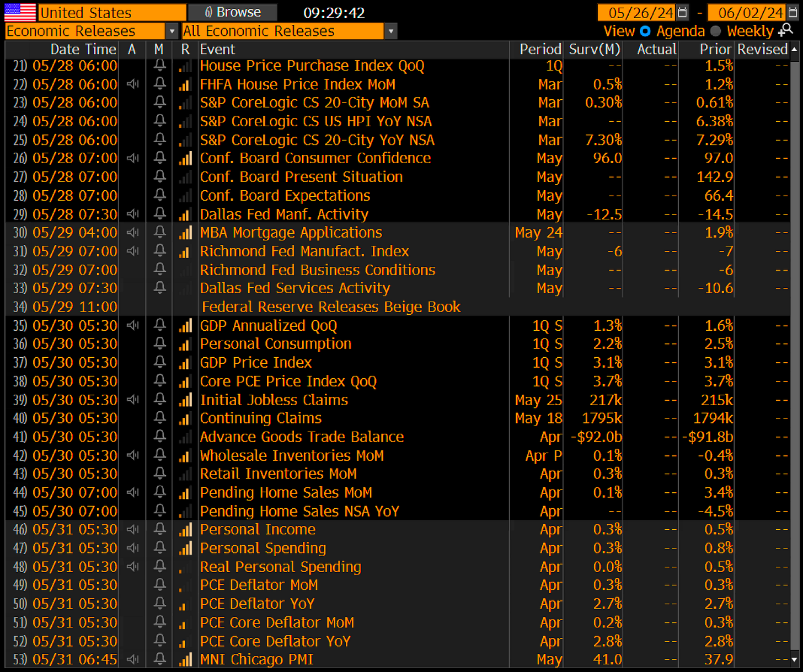The image size is (803, 672).
Task: Click the relevance bars icon for Continuing Claims
Action: pyautogui.click(x=185, y=418)
